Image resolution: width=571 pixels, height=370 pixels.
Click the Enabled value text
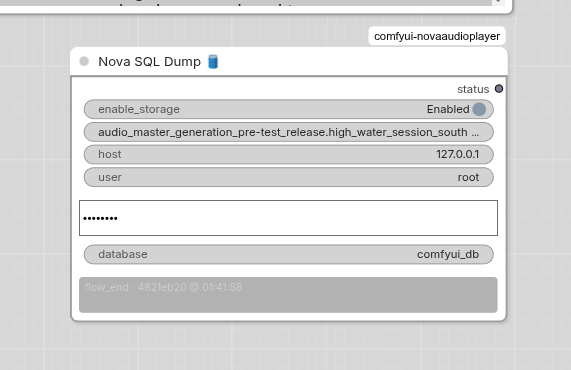click(x=448, y=109)
